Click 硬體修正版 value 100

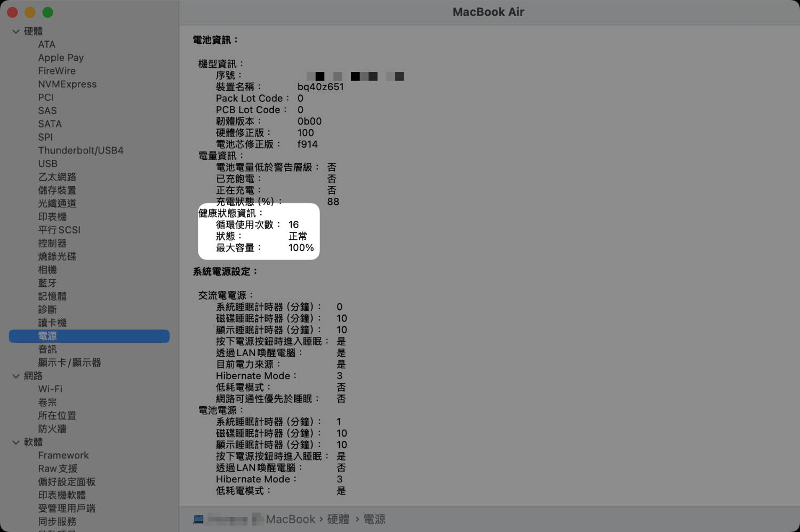(306, 133)
